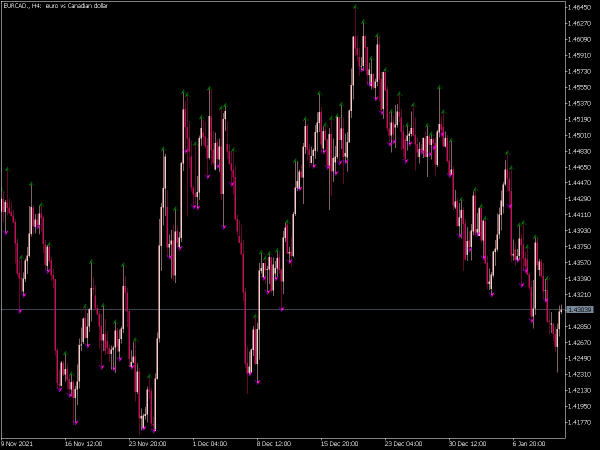Select the current price tag 1.43039
600x450 pixels.
point(580,310)
